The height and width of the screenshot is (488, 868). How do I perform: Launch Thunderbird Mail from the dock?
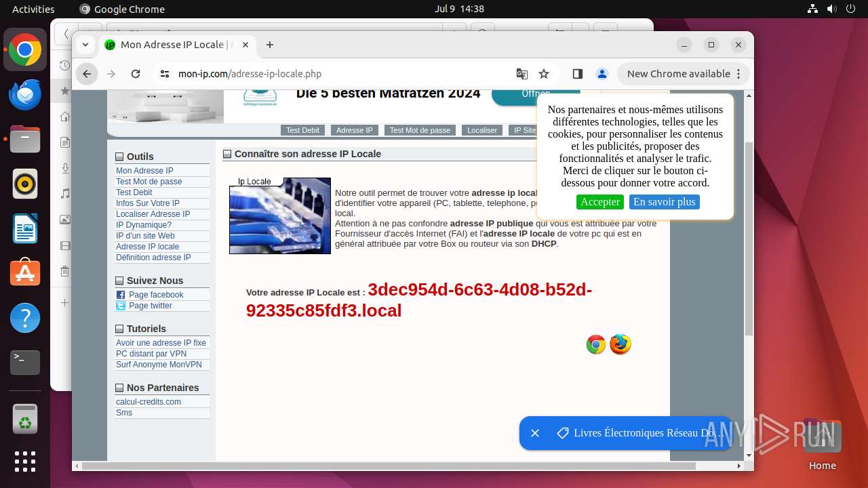coord(25,95)
